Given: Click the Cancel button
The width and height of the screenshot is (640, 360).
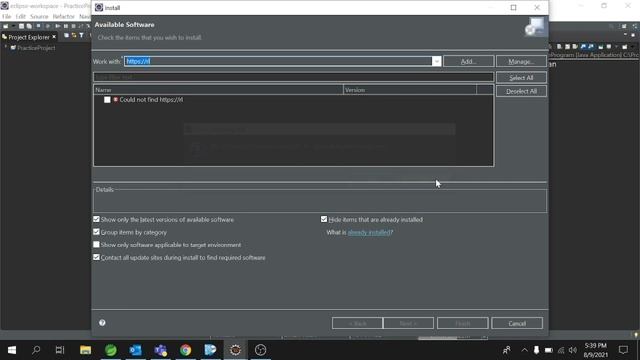Looking at the screenshot, I should 517,323.
